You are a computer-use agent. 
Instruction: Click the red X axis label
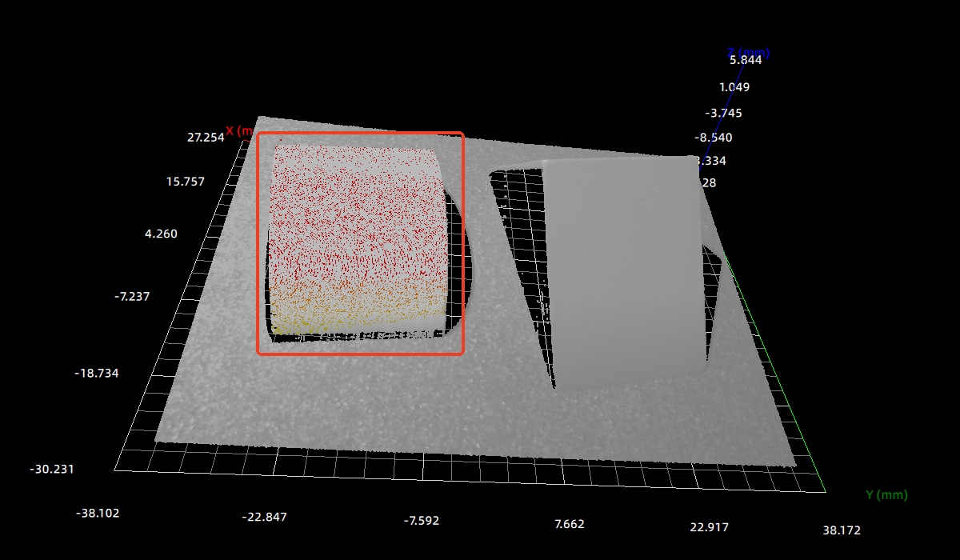click(238, 130)
